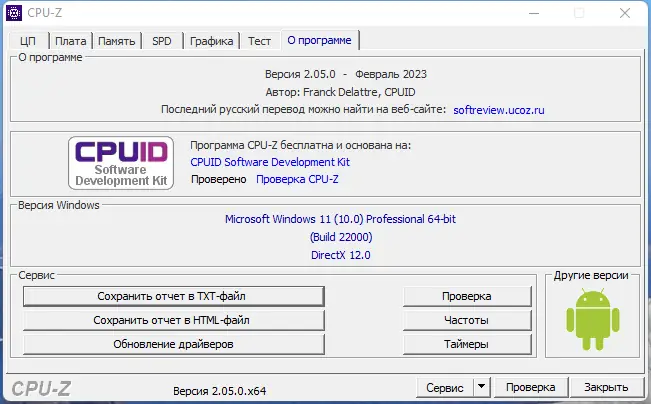
Task: Click the bottom Сервис button
Action: pos(445,387)
